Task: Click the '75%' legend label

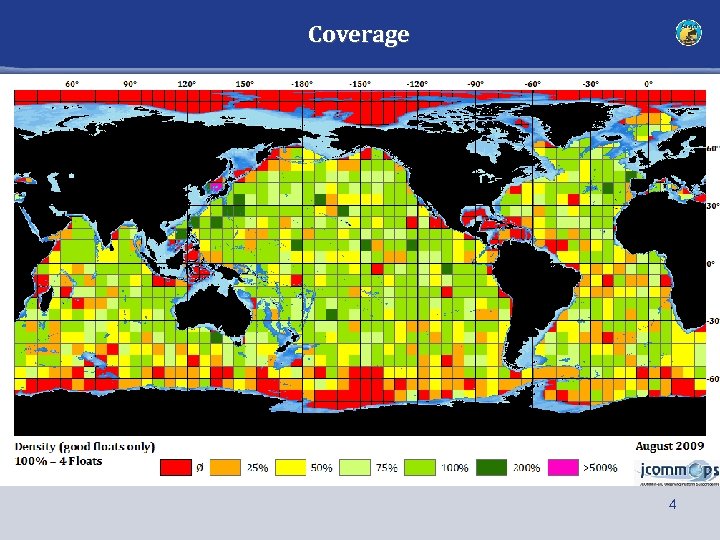Action: coord(387,468)
